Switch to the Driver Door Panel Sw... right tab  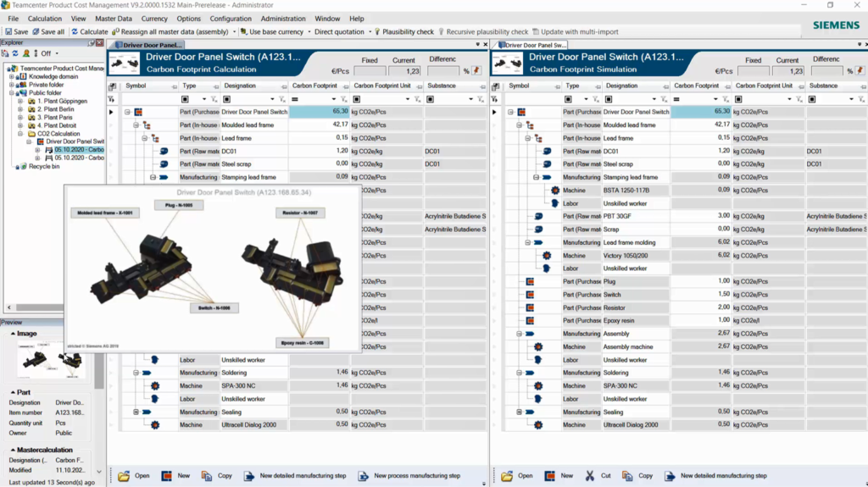531,45
